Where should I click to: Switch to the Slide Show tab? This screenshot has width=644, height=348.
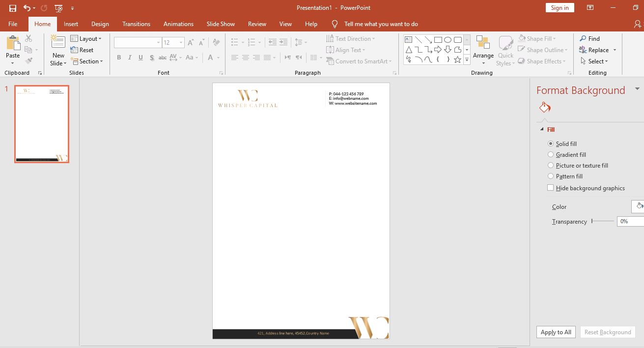[221, 24]
